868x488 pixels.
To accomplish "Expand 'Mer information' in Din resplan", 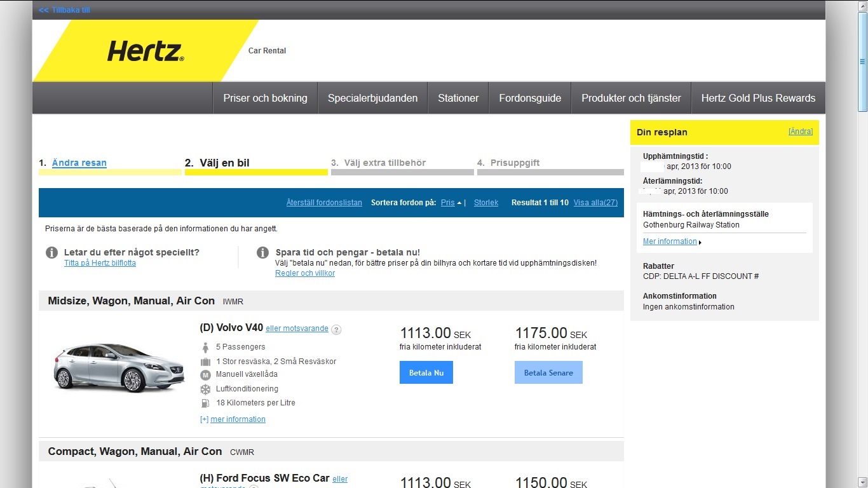I will pos(670,241).
